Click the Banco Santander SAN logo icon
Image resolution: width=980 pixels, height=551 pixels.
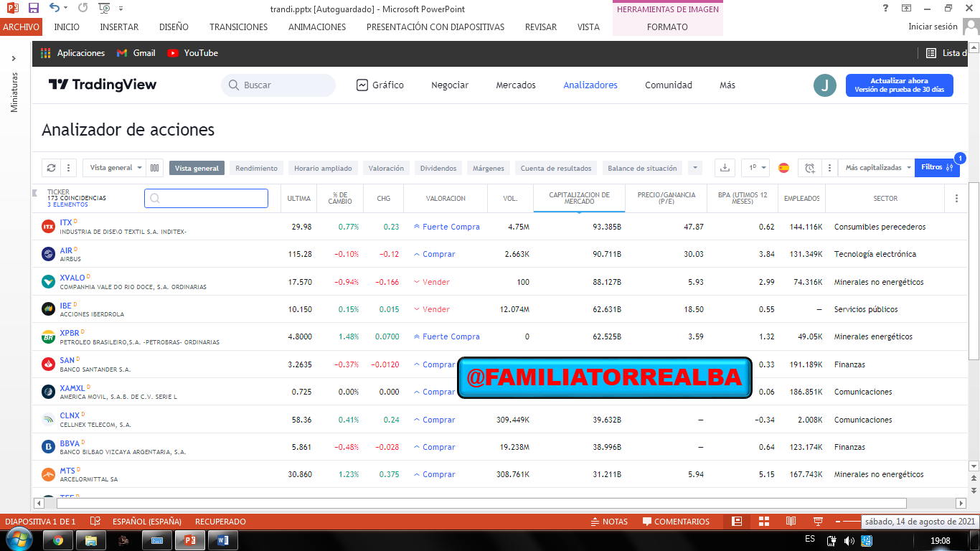(x=48, y=364)
